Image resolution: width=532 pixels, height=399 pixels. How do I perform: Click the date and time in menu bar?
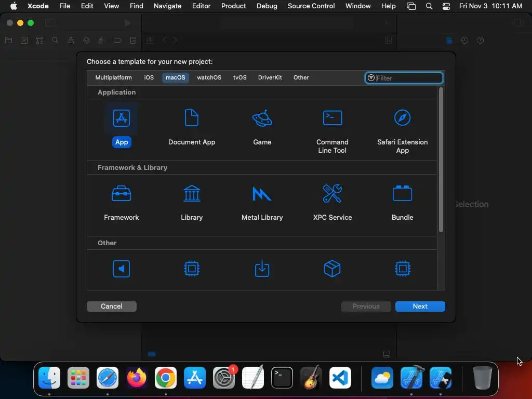490,6
